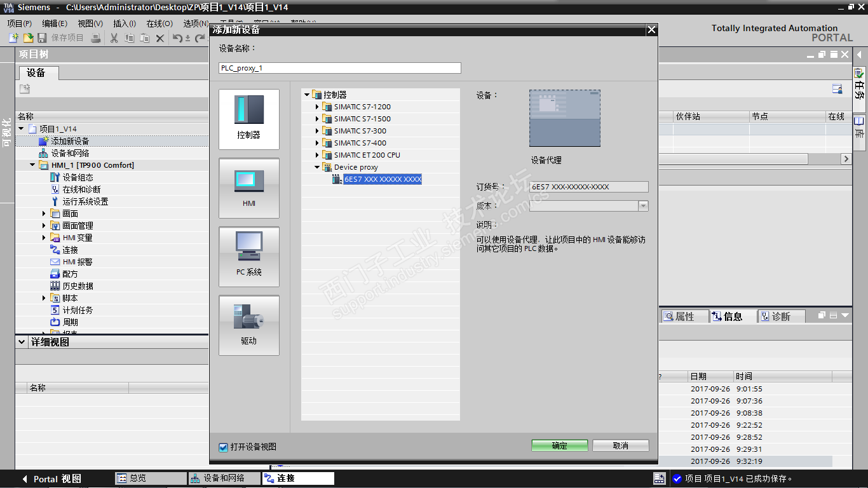The height and width of the screenshot is (488, 868).
Task: Collapse the Device proxy node
Action: [318, 167]
